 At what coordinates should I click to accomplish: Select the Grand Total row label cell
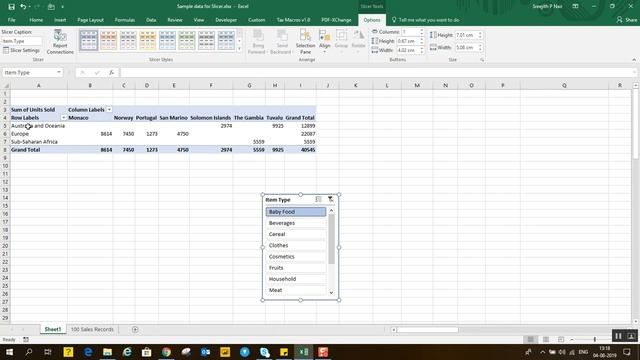[39, 150]
